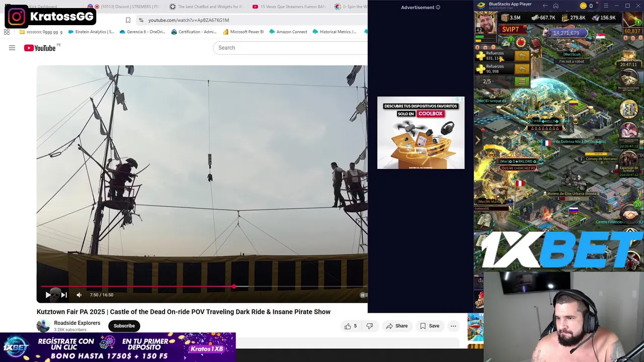Select Convoy de Mercancía on map
Screen dimensions: 644x362
[x=602, y=159]
